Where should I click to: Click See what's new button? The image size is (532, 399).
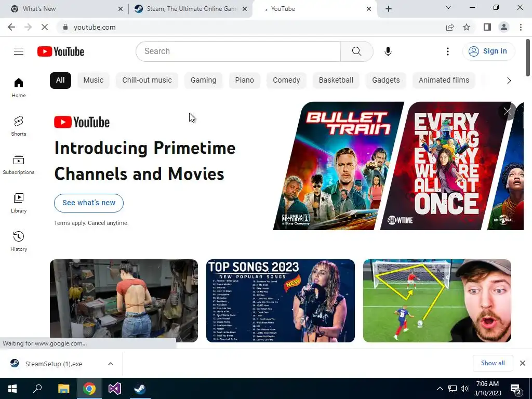point(89,203)
